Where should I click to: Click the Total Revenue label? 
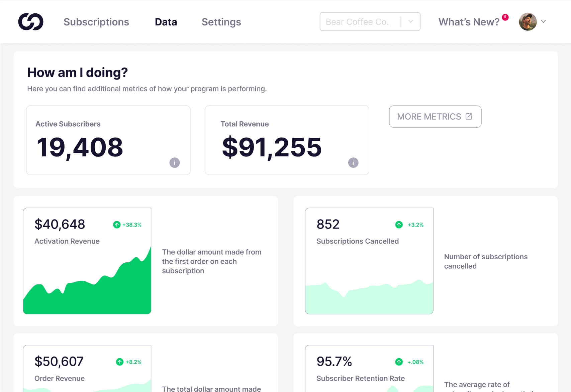245,124
